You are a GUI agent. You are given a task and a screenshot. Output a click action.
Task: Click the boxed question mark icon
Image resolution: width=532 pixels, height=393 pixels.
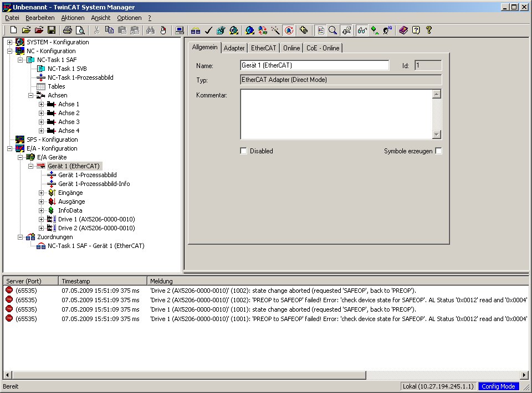click(416, 30)
